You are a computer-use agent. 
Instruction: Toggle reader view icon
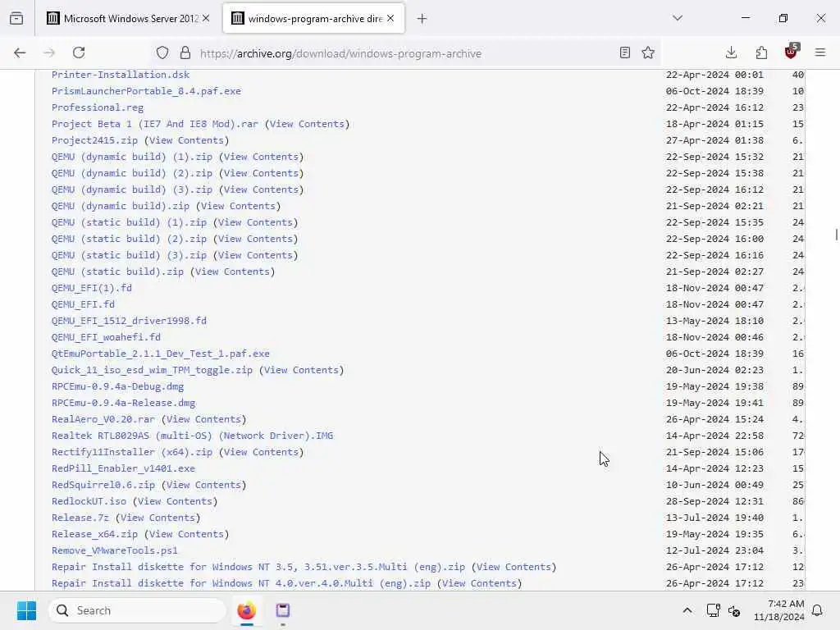click(624, 52)
